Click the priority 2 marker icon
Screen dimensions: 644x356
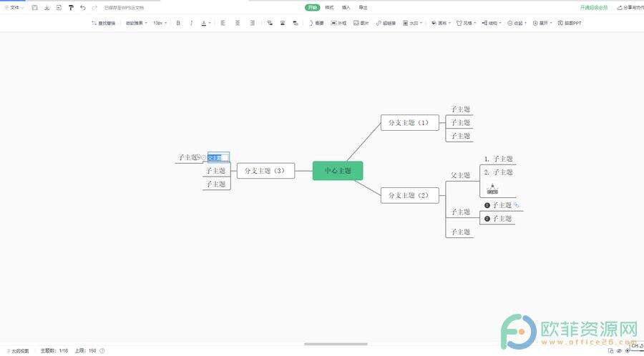click(487, 219)
